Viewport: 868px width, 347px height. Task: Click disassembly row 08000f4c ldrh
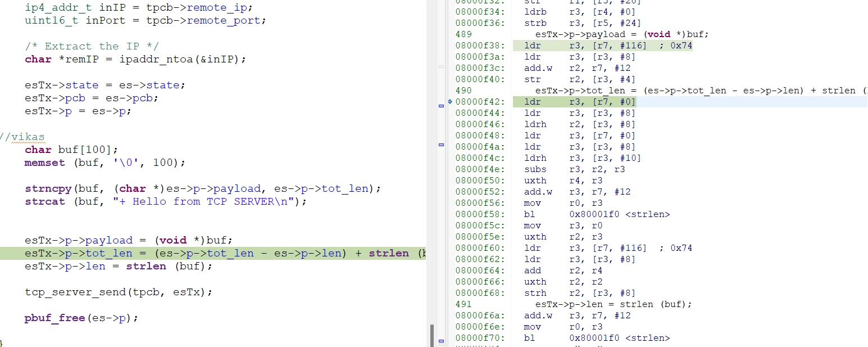548,158
